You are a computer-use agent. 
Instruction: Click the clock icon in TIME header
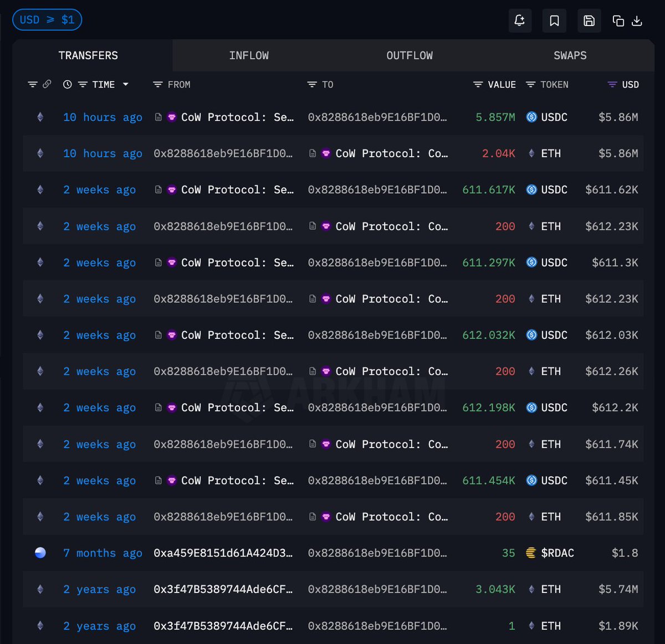point(68,85)
